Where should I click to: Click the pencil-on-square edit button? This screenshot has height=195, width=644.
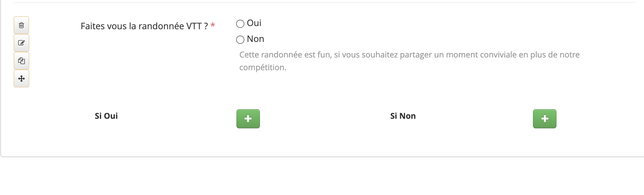(x=21, y=43)
